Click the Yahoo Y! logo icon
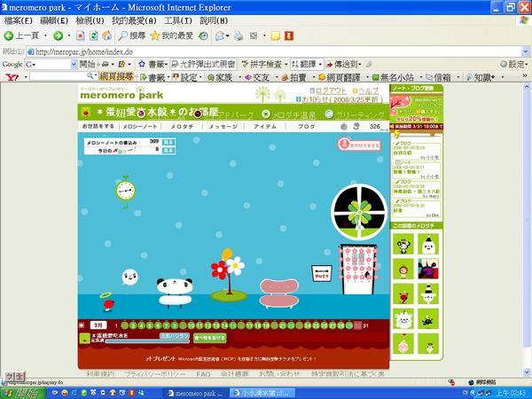The width and height of the screenshot is (532, 399). pos(12,77)
